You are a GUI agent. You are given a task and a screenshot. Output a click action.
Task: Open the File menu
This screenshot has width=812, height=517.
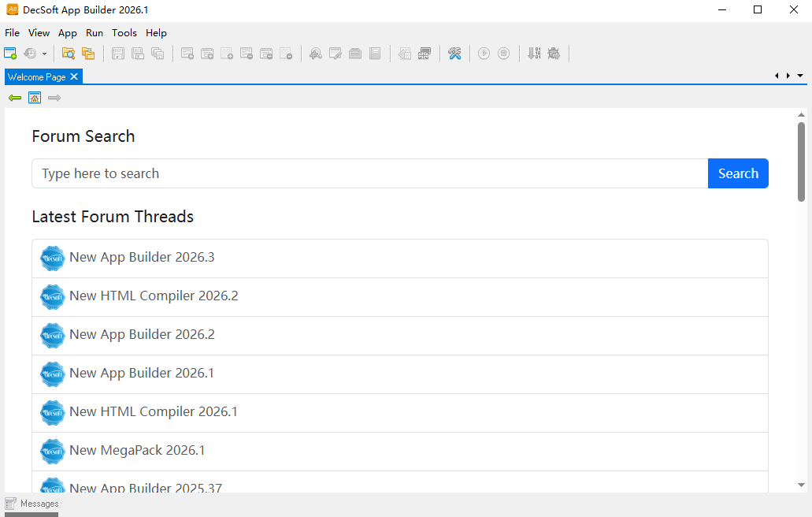point(12,33)
